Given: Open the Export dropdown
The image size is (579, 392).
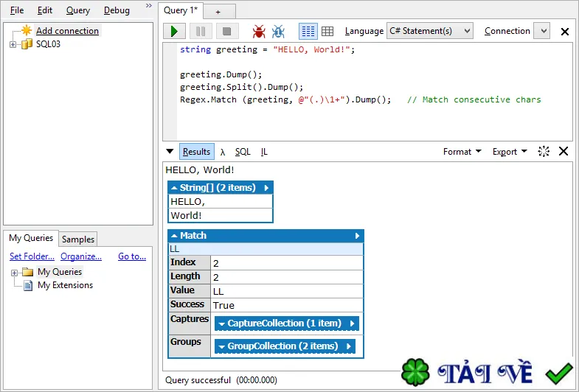Looking at the screenshot, I should pyautogui.click(x=510, y=152).
